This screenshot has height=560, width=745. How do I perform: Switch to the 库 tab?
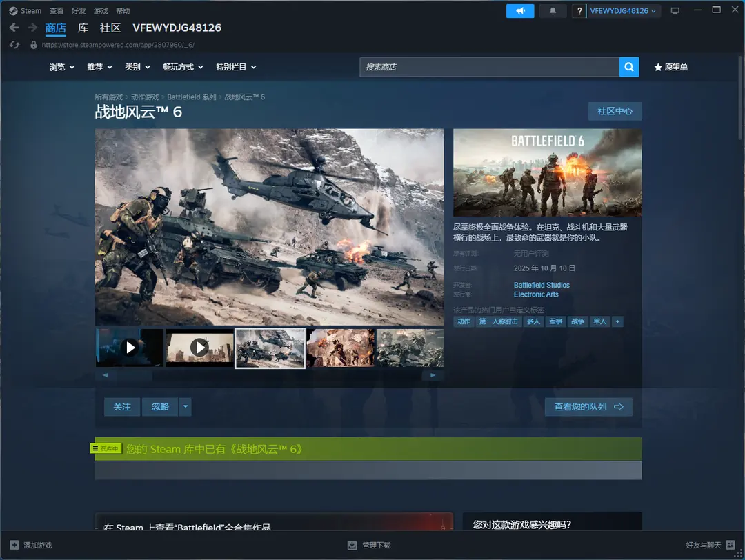pyautogui.click(x=83, y=28)
